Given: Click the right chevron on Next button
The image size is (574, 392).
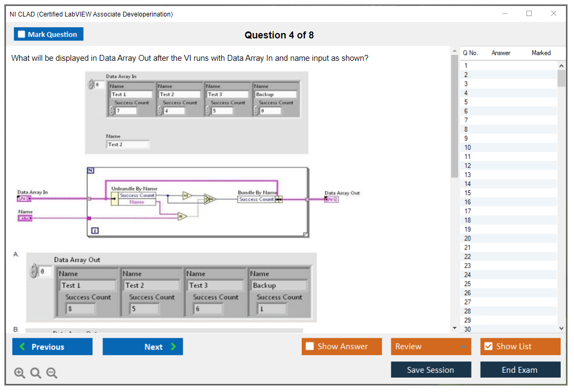Looking at the screenshot, I should (x=174, y=347).
